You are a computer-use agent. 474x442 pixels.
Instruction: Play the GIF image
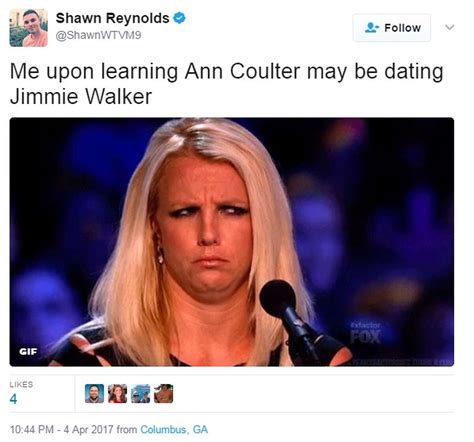point(232,242)
